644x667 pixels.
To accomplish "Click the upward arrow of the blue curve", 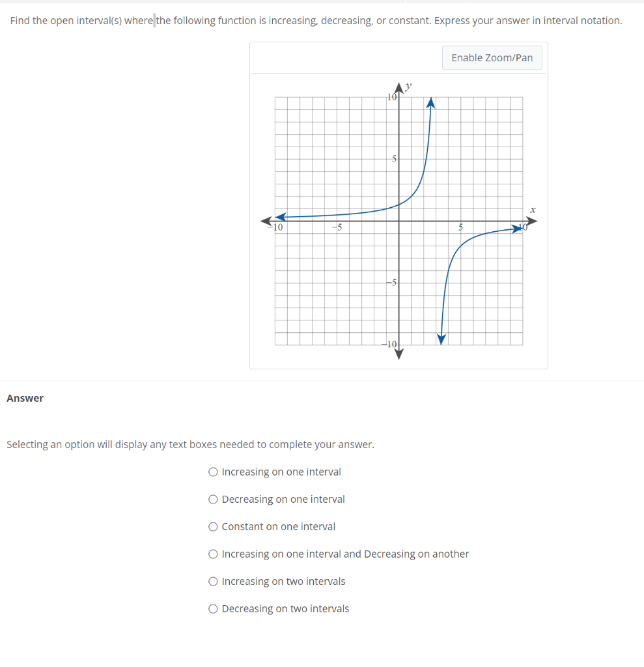I will [430, 103].
